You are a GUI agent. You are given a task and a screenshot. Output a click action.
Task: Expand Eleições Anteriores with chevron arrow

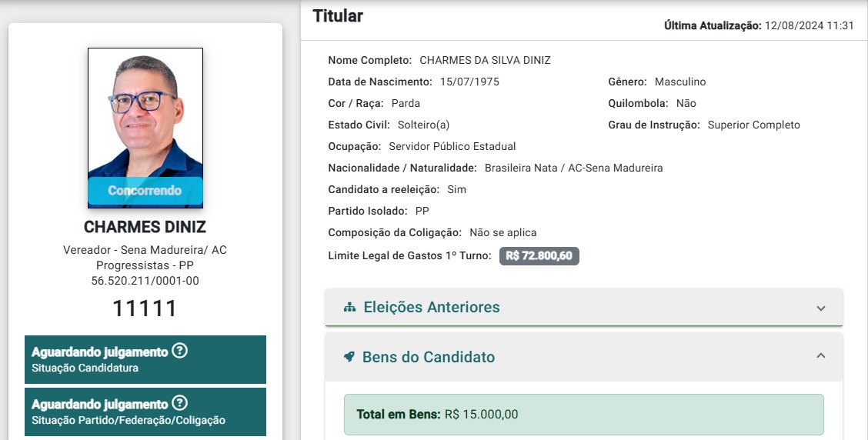tap(821, 308)
